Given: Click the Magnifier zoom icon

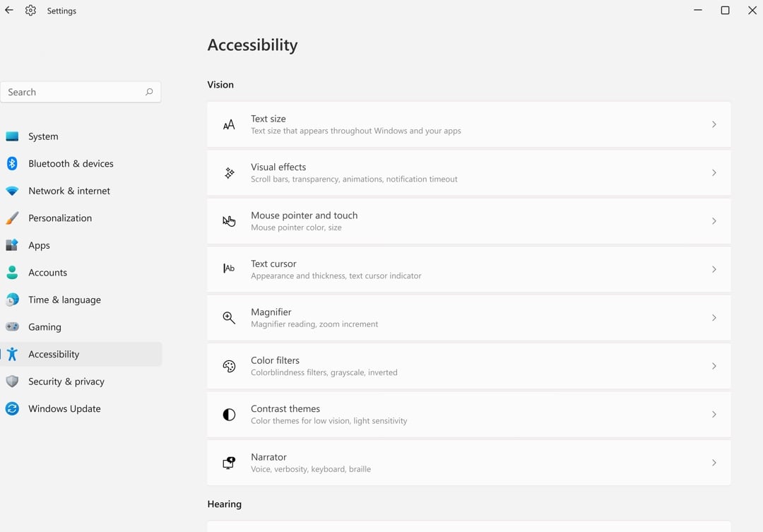Looking at the screenshot, I should 229,318.
